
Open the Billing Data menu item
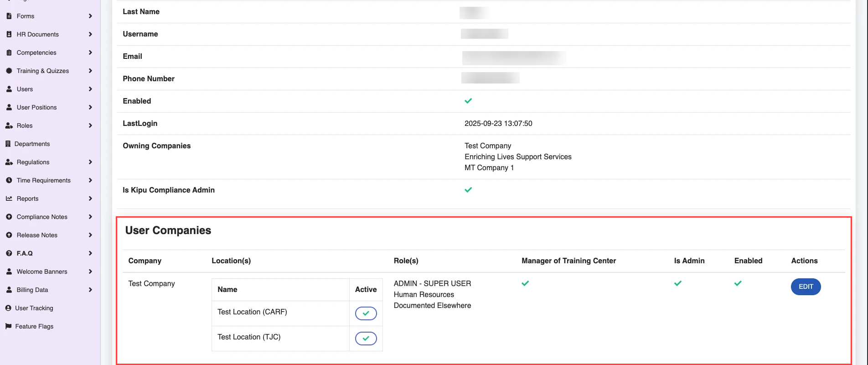pos(32,290)
